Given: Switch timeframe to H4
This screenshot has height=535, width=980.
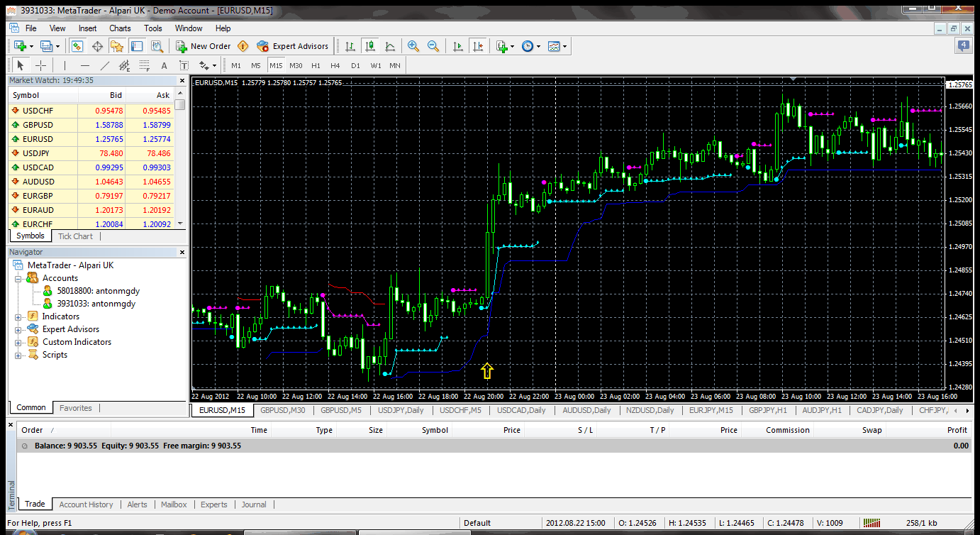Looking at the screenshot, I should (x=335, y=65).
